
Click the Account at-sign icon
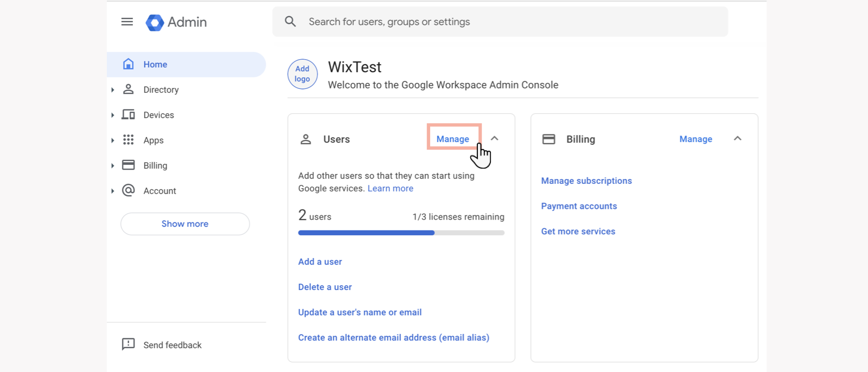(x=128, y=190)
